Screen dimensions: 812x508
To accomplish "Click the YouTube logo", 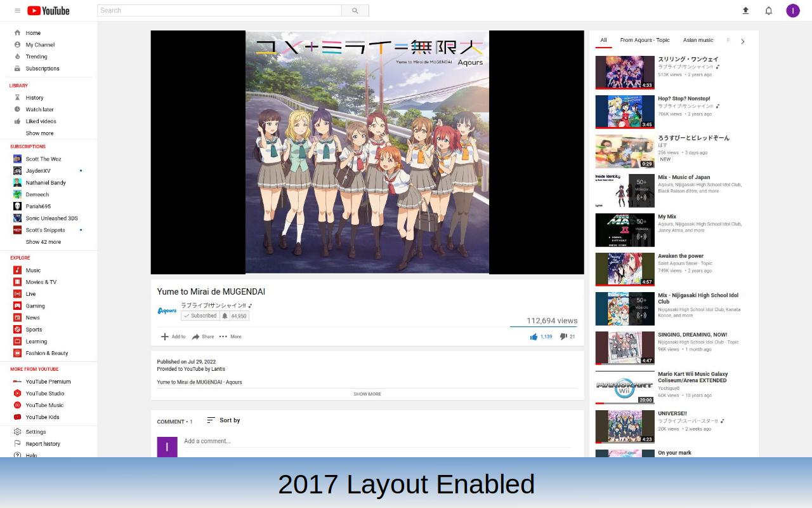I will point(48,10).
